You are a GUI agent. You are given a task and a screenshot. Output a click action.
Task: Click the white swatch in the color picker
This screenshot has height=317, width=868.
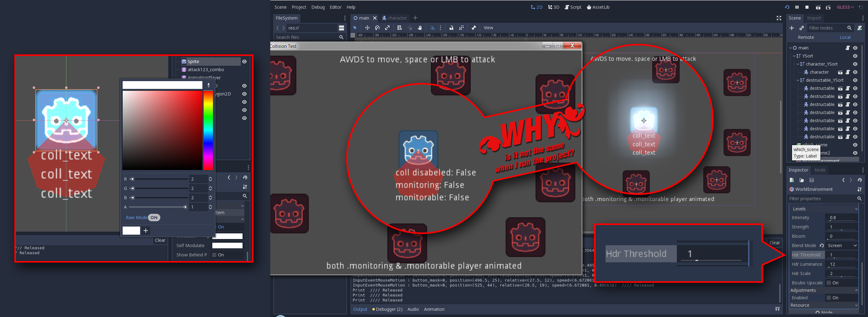pos(131,230)
